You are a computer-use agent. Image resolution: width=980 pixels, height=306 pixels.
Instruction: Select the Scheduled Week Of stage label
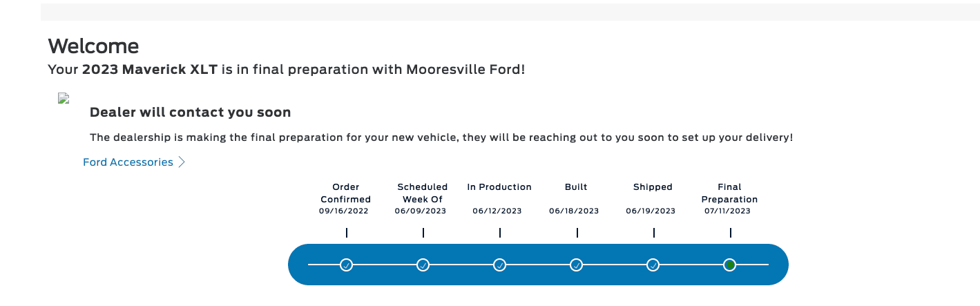[423, 193]
